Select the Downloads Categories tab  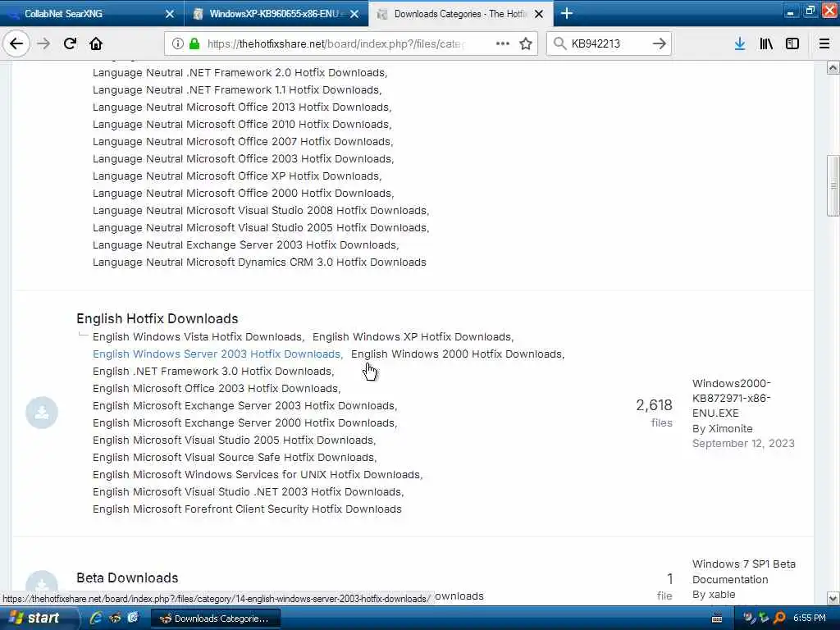tap(461, 13)
